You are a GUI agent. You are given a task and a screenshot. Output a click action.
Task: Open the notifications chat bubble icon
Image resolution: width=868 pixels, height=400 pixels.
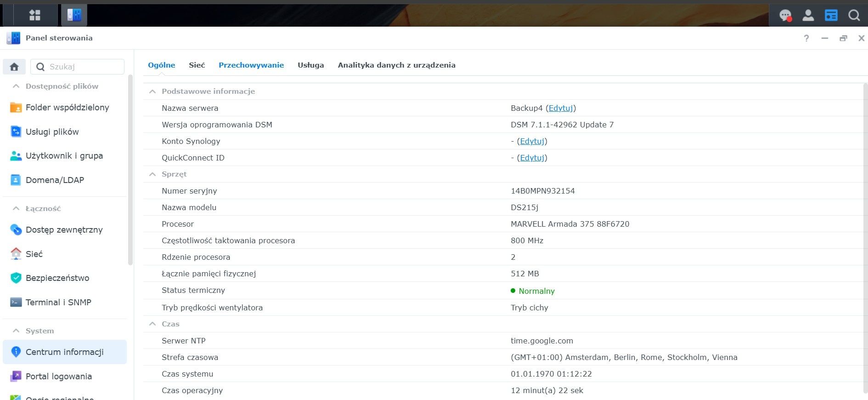click(786, 16)
